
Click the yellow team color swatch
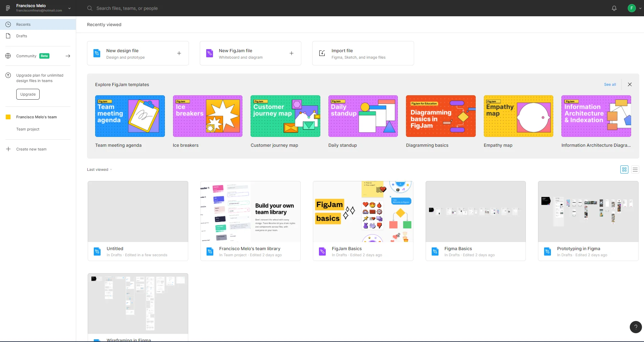[8, 117]
